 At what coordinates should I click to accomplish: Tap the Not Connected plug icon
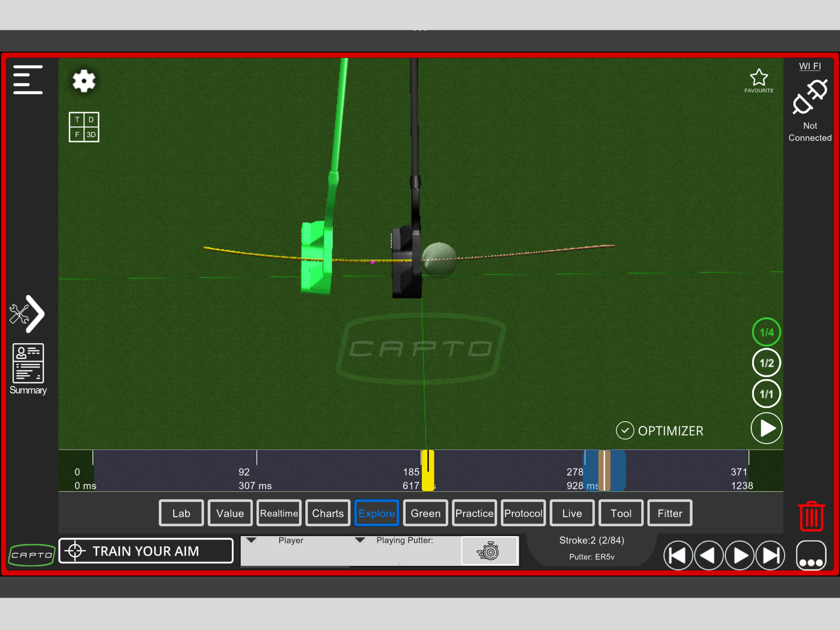click(810, 97)
